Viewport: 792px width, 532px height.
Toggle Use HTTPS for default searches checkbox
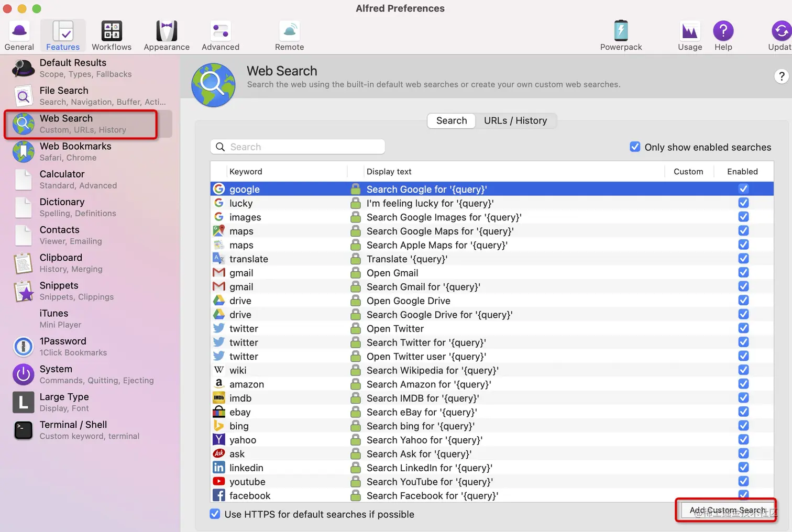pyautogui.click(x=215, y=514)
